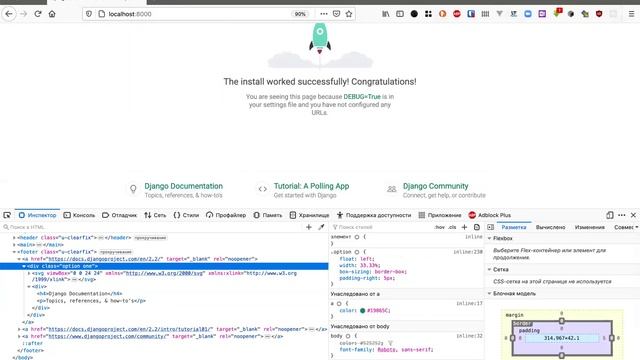Screen dimensions: 640x360
Task: Switch sidebar to Вычислено tab
Action: pos(550,227)
